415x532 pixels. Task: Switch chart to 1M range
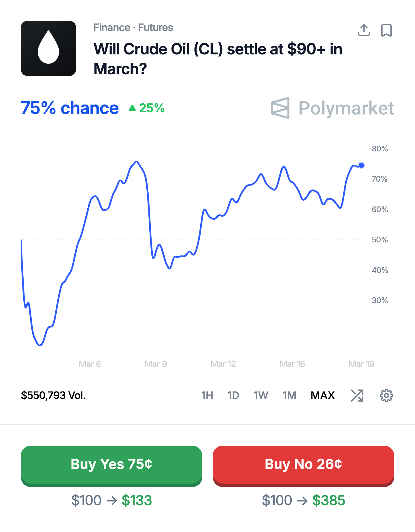tap(289, 396)
